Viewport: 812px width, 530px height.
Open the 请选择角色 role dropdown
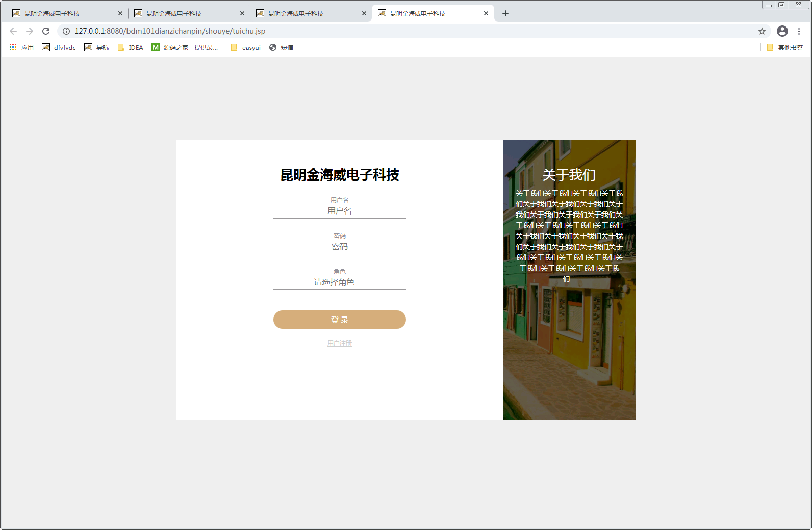(x=340, y=282)
